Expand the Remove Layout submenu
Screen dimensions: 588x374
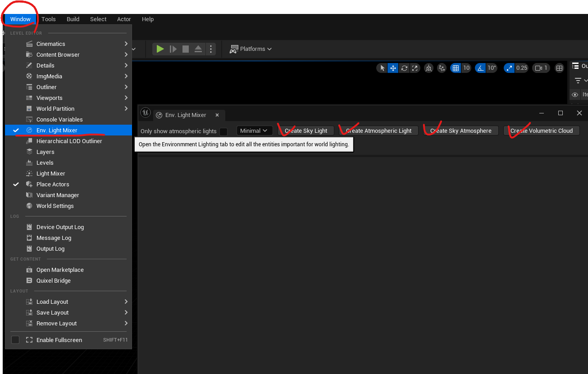pyautogui.click(x=68, y=323)
